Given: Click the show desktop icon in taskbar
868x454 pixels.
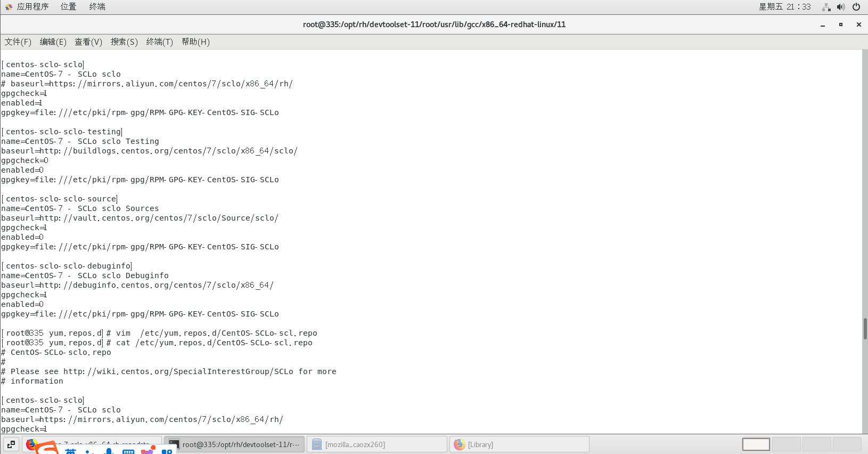Looking at the screenshot, I should 11,444.
